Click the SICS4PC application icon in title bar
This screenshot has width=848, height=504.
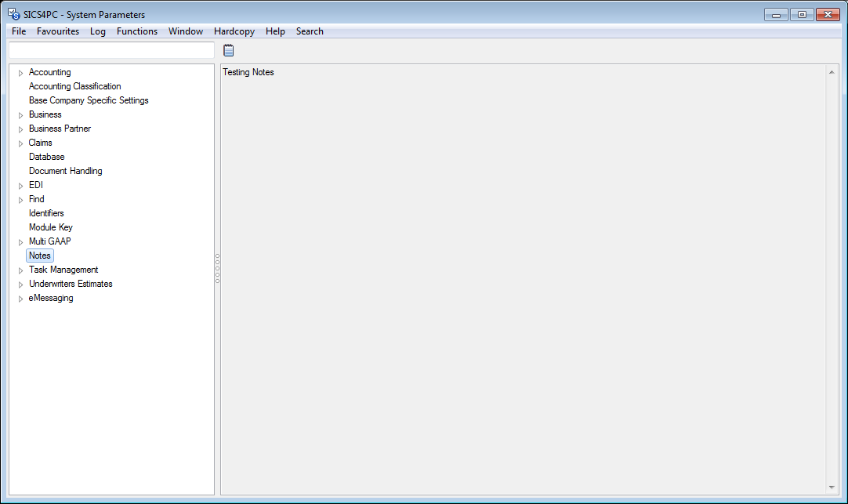[13, 14]
